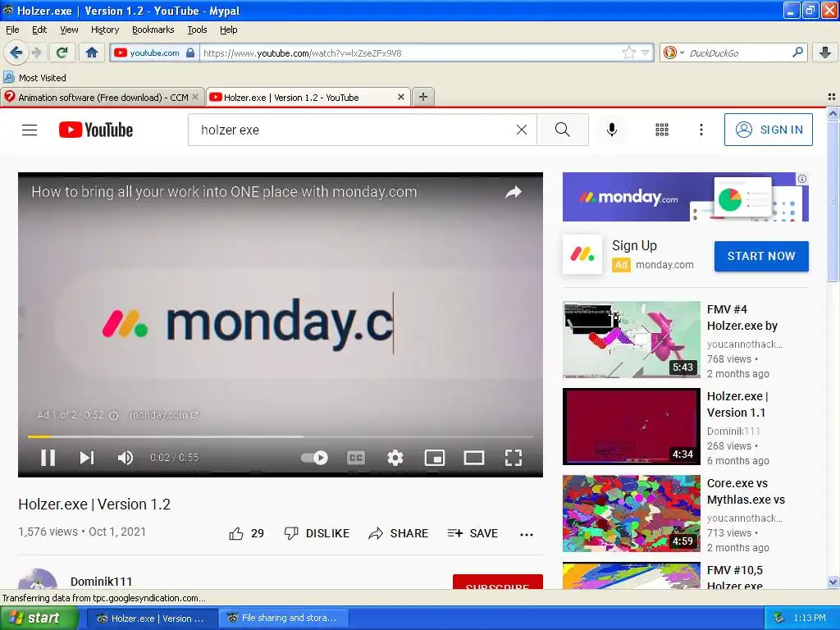
Task: Open the Edit menu
Action: tap(39, 30)
